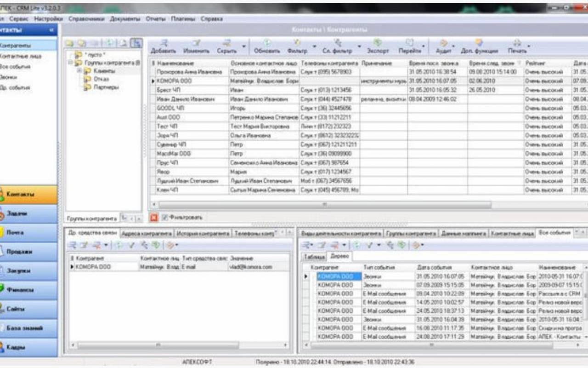Screen dimensions: 588x368
Task: Switch to the Таблица view tab
Action: pyautogui.click(x=315, y=256)
